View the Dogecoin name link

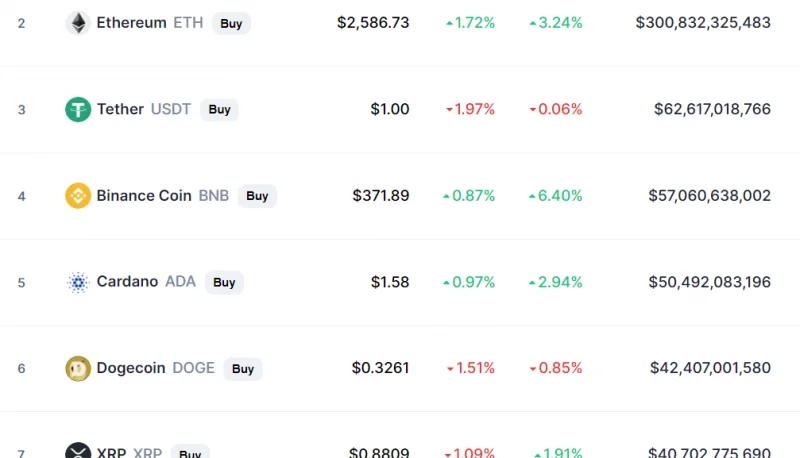click(x=131, y=368)
